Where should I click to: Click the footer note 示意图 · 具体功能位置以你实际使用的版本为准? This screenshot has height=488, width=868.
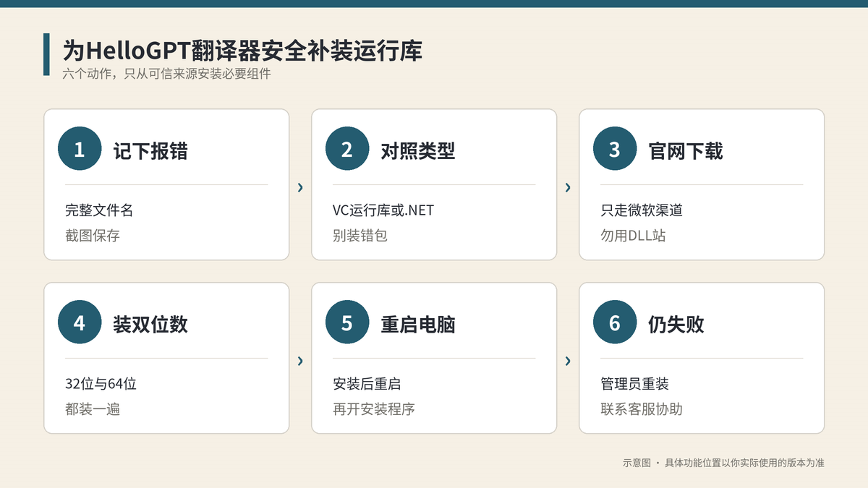tap(723, 463)
